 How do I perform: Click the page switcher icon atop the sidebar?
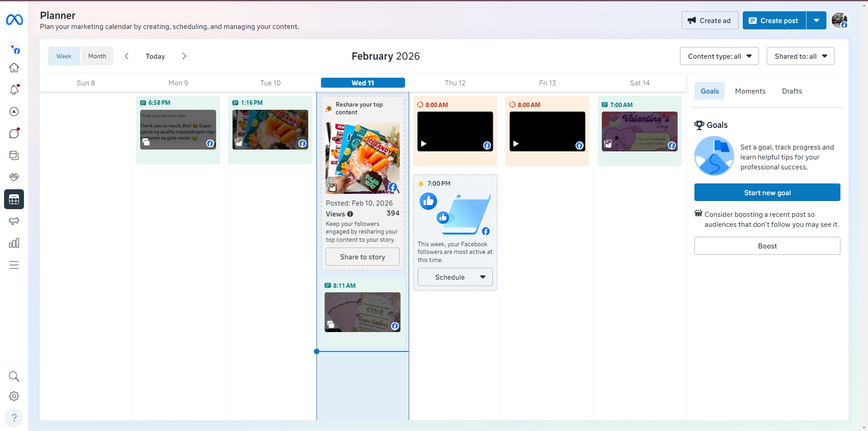click(x=14, y=48)
